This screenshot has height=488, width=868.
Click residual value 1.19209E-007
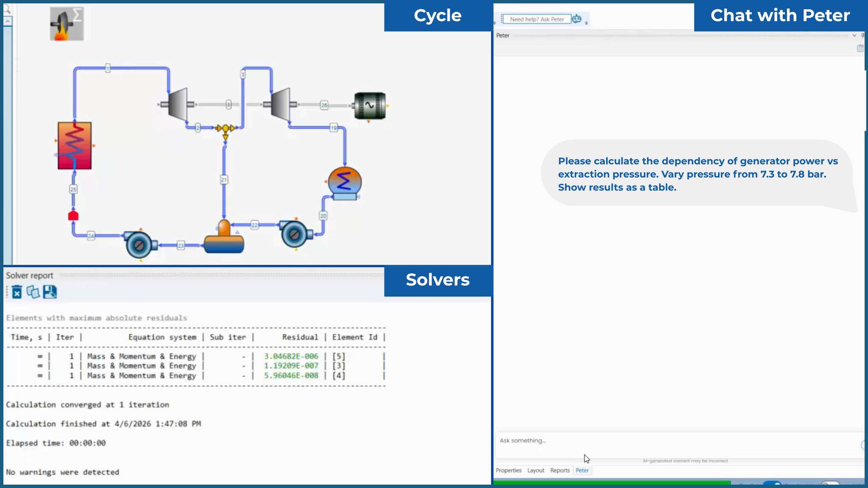click(291, 366)
